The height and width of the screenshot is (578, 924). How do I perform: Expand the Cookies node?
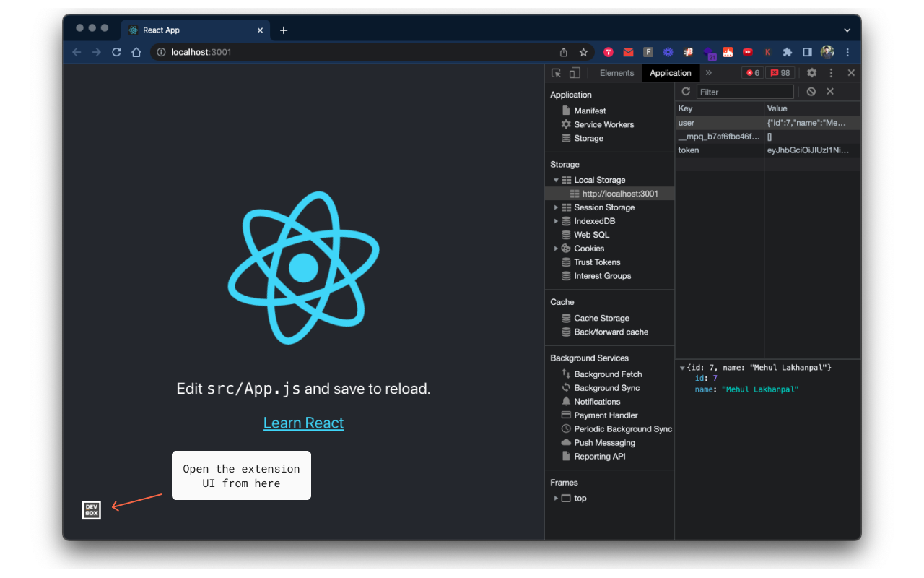[x=556, y=249]
